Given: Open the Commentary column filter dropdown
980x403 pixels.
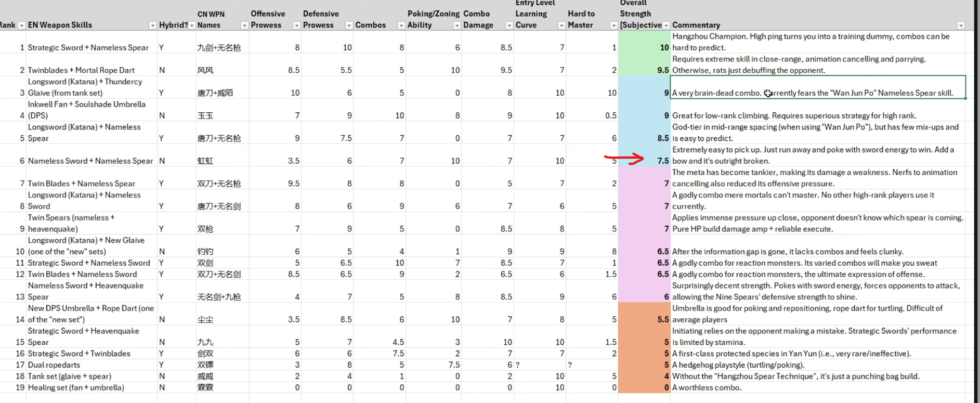Looking at the screenshot, I should coord(961,25).
